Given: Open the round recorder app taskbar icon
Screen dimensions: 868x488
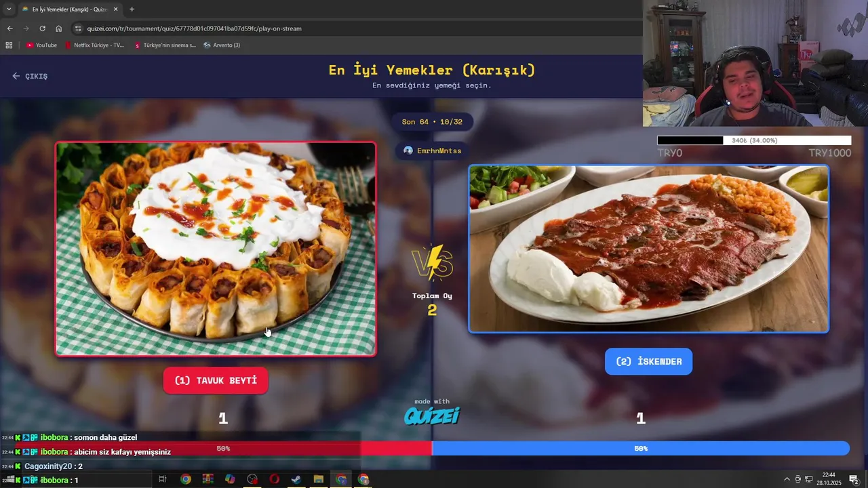Looking at the screenshot, I should (252, 479).
